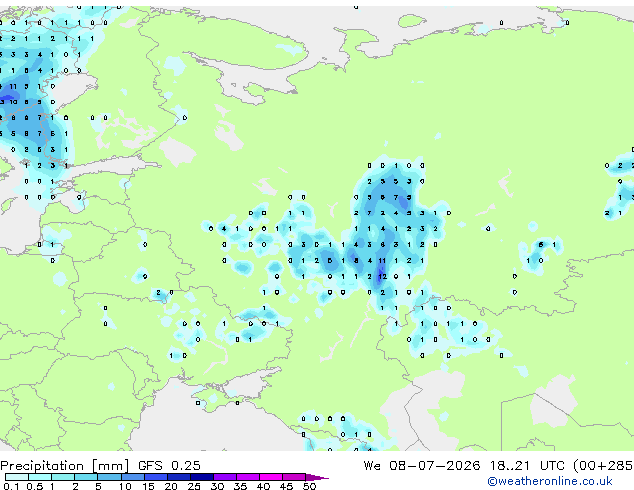Image resolution: width=634 pixels, height=490 pixels.
Task: Click the "We" weekday abbreviation in footer
Action: (x=372, y=466)
